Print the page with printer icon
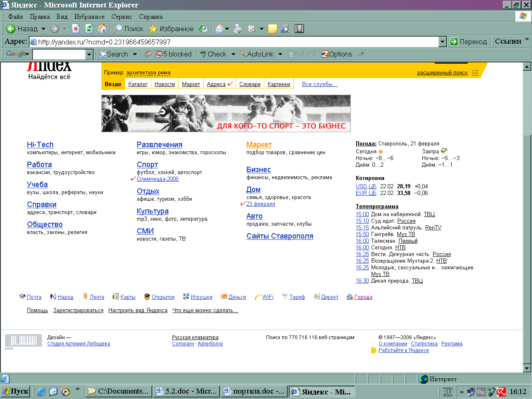 click(238, 29)
